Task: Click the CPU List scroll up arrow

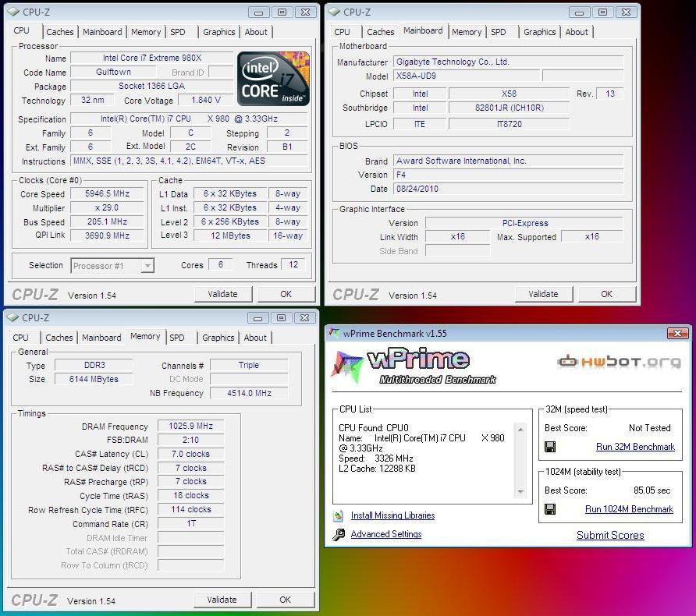Action: pyautogui.click(x=520, y=430)
